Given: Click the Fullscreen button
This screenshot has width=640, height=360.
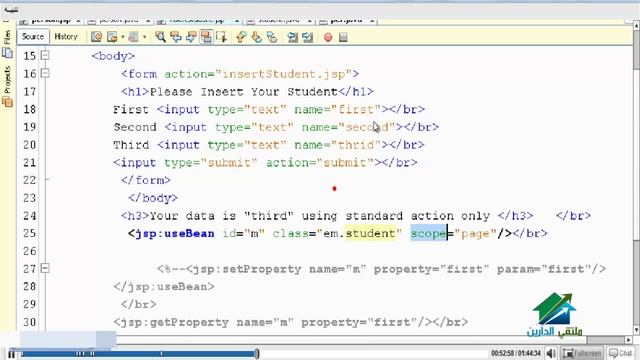Looking at the screenshot, I should pyautogui.click(x=582, y=353).
